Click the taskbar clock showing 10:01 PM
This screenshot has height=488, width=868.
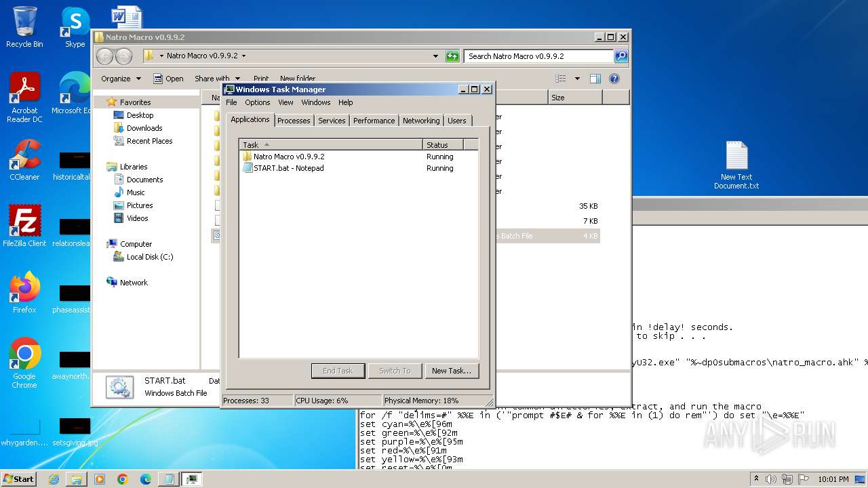tap(833, 479)
